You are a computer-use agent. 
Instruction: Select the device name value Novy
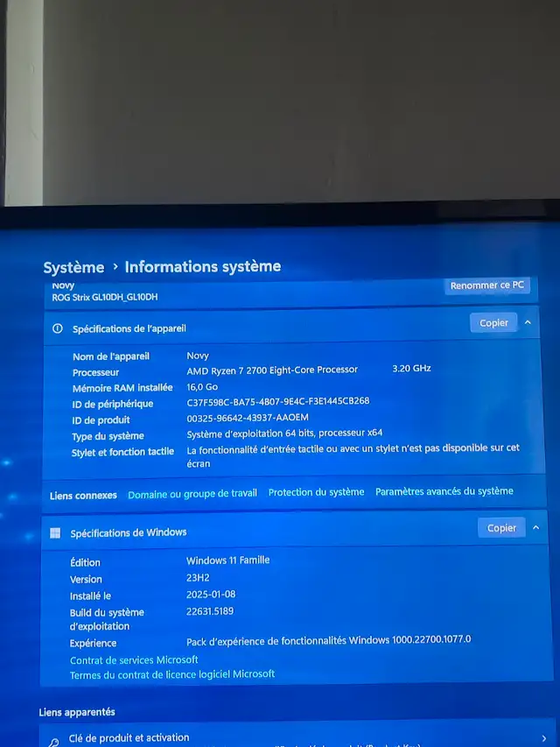pos(198,356)
